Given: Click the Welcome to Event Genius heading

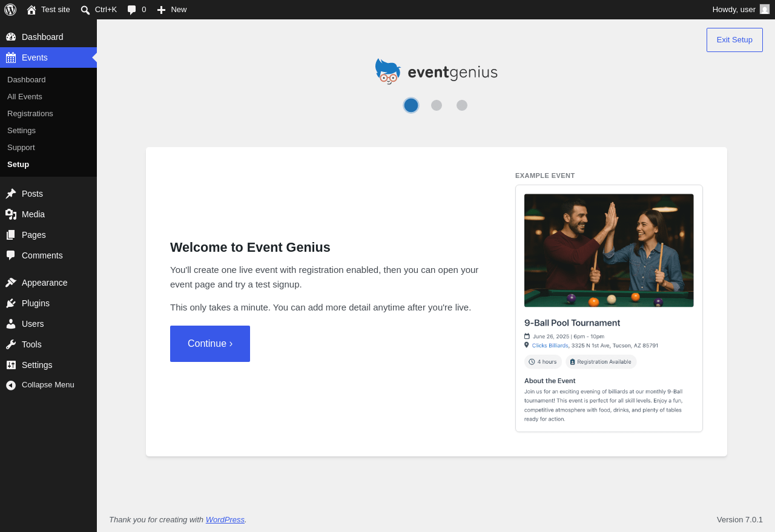Looking at the screenshot, I should pyautogui.click(x=250, y=248).
